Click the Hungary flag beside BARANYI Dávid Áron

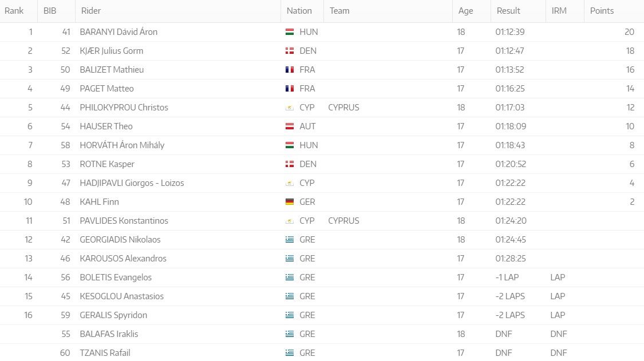[x=290, y=32]
